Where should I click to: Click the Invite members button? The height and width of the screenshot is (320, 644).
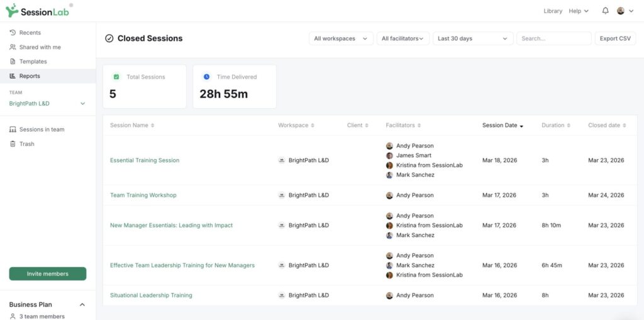[x=48, y=273]
